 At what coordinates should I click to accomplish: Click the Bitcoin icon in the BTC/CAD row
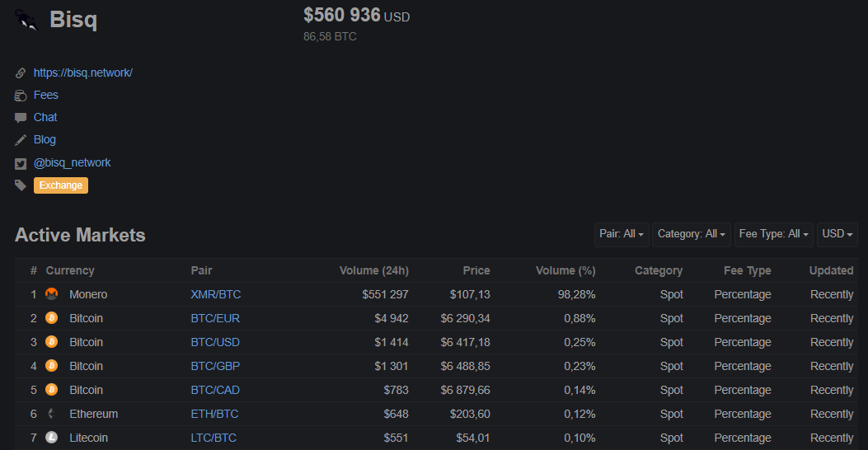51,389
